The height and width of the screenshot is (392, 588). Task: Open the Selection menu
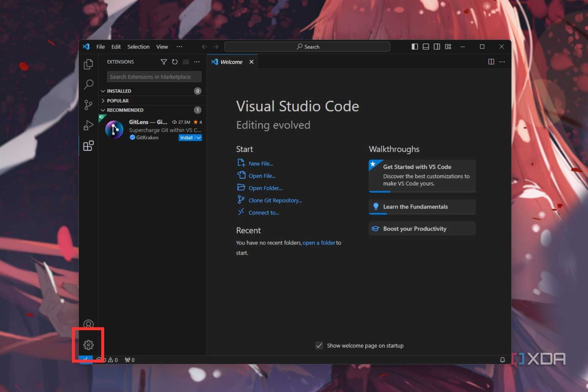[138, 47]
